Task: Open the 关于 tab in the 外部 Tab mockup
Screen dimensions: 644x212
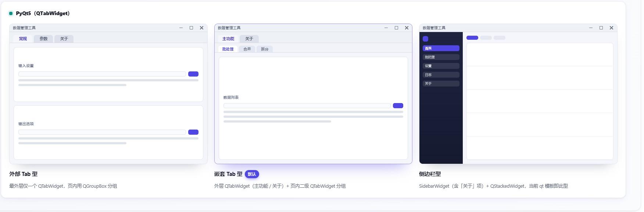Action: click(64, 39)
